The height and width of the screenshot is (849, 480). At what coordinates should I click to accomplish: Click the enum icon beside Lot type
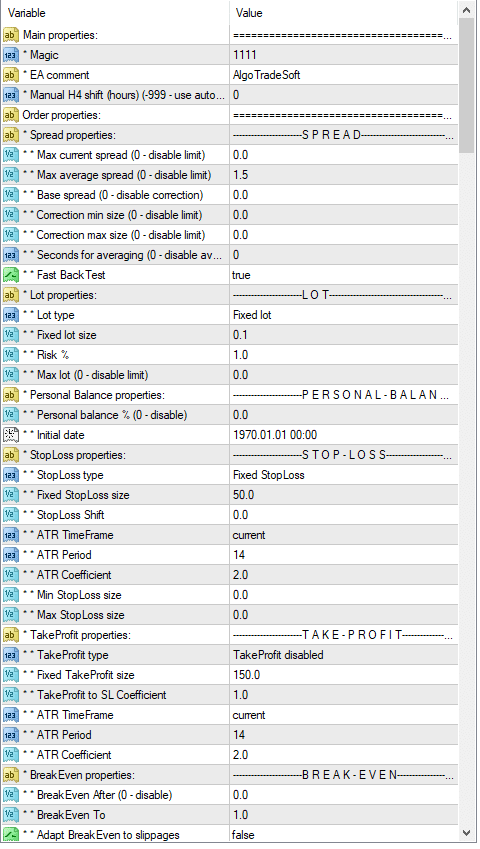[x=11, y=315]
